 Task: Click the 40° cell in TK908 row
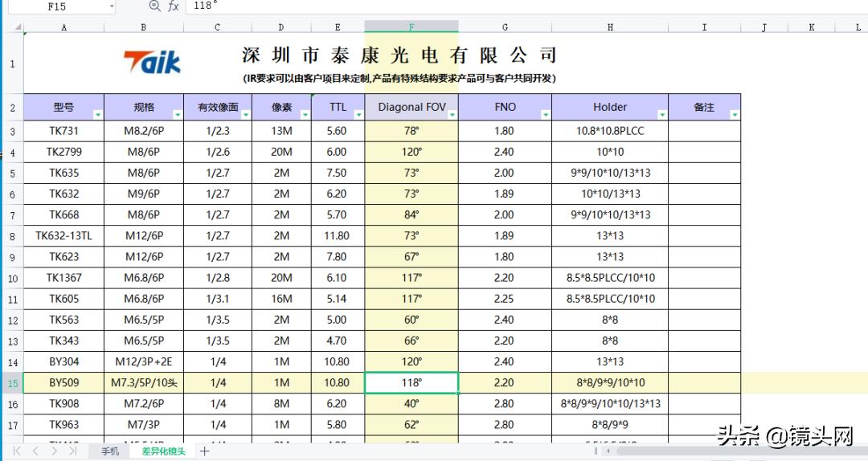[x=411, y=404]
